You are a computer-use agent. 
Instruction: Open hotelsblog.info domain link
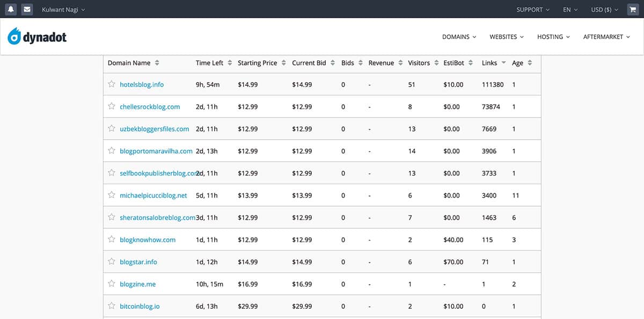[x=142, y=84]
